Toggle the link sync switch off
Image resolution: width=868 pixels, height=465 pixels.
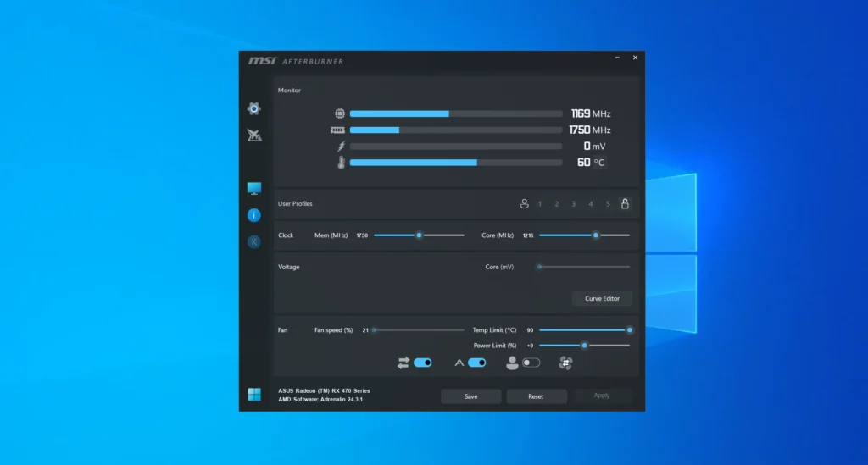[x=422, y=363]
